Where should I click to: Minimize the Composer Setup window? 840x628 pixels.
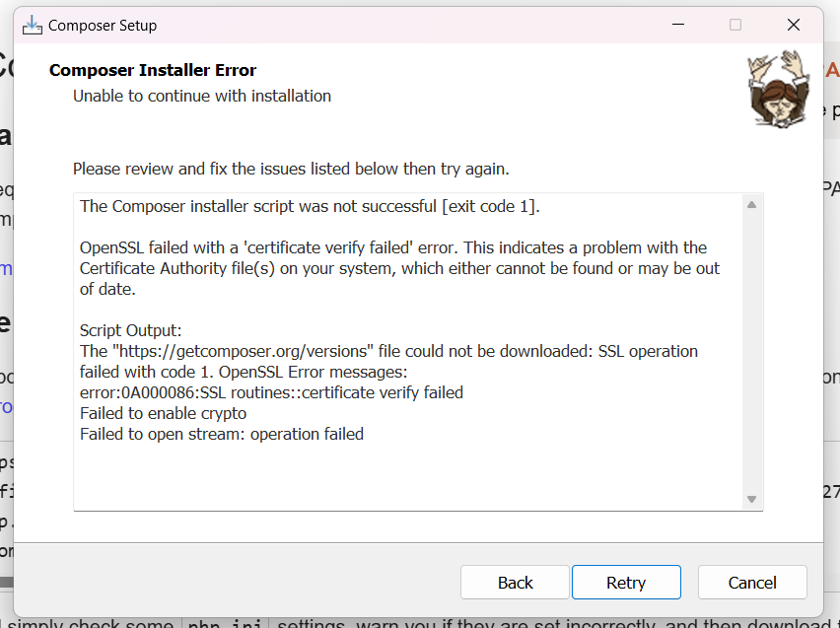[678, 25]
